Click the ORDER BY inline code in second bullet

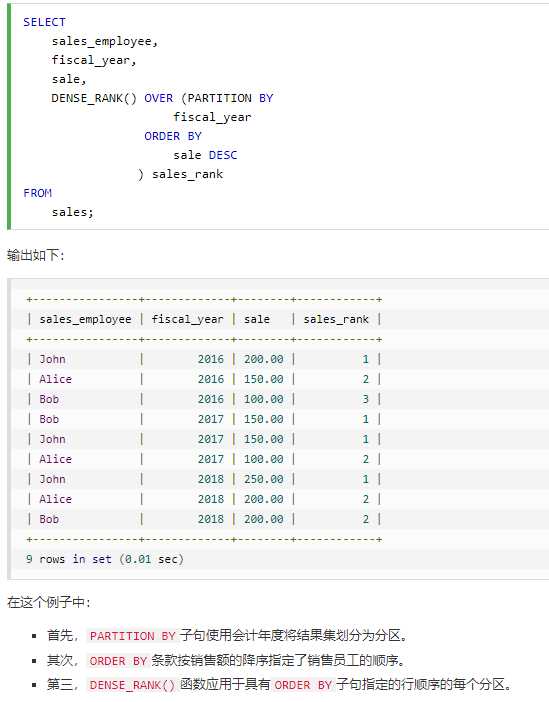[x=118, y=661]
